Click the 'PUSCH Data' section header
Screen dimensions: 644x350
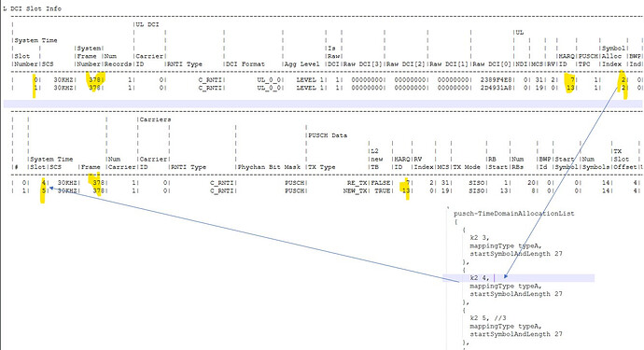328,135
